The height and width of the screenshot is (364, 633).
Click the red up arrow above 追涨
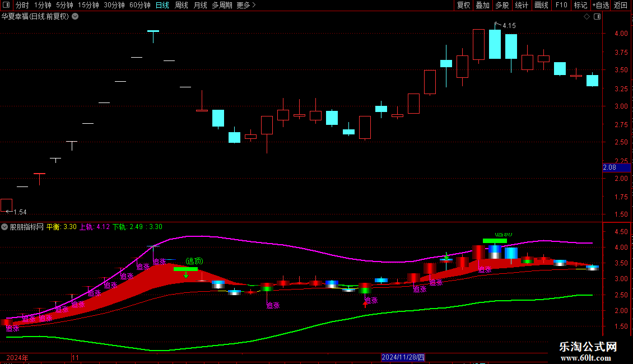(365, 304)
